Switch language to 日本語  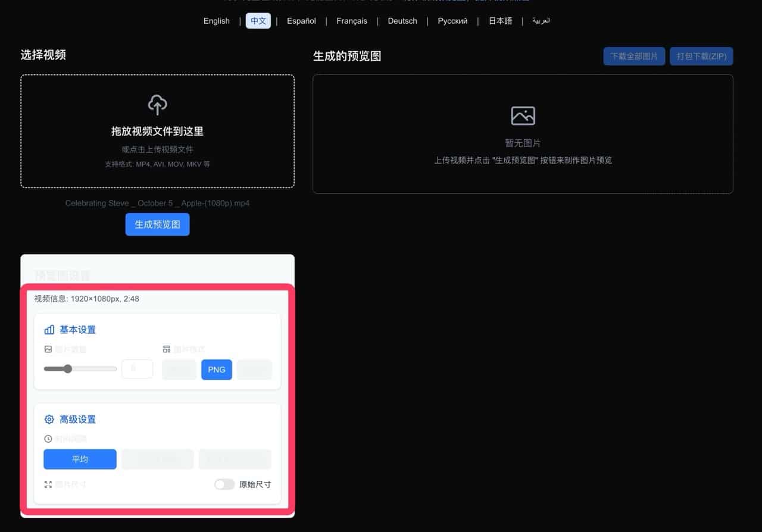[x=500, y=21]
